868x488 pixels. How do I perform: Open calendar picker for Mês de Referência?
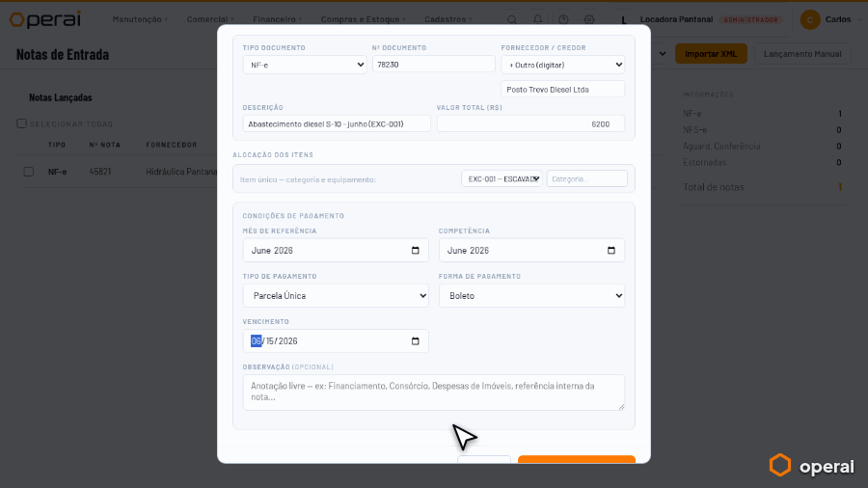click(x=415, y=251)
